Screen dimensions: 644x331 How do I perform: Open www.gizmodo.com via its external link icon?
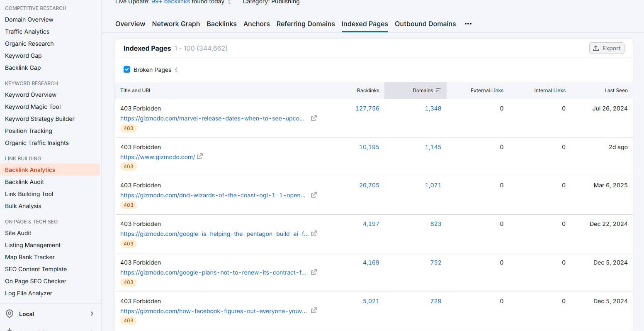tap(200, 157)
